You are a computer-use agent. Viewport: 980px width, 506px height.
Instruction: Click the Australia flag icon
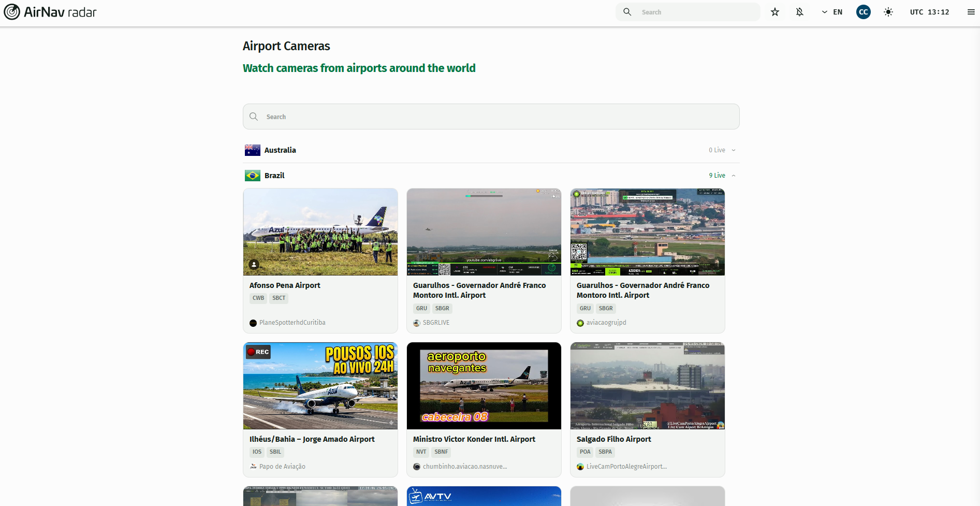253,150
